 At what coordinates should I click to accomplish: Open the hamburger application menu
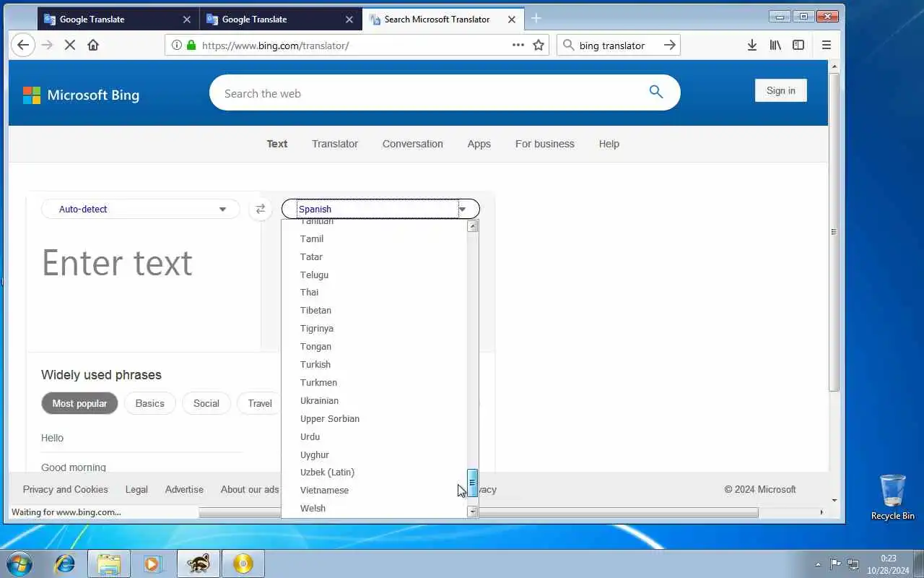coord(827,45)
